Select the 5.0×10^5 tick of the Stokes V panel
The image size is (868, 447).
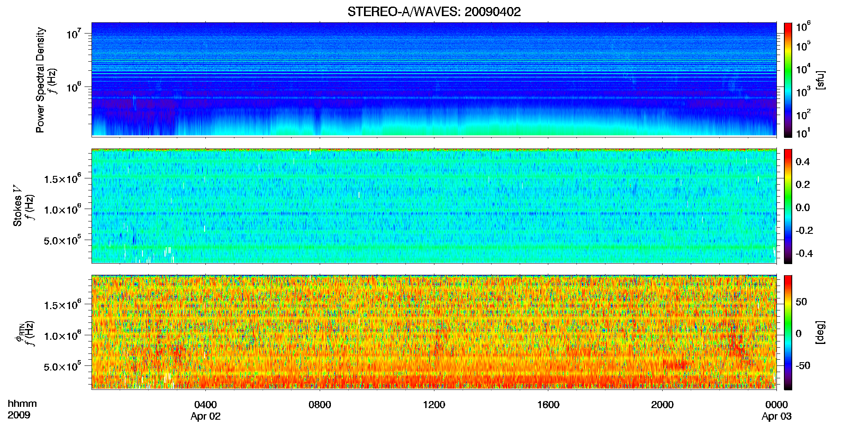point(63,240)
